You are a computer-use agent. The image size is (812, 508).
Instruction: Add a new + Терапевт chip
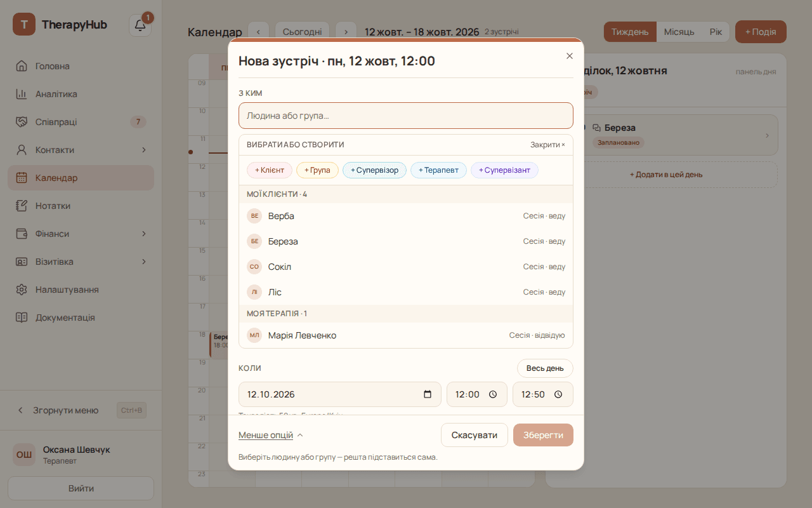coord(438,170)
